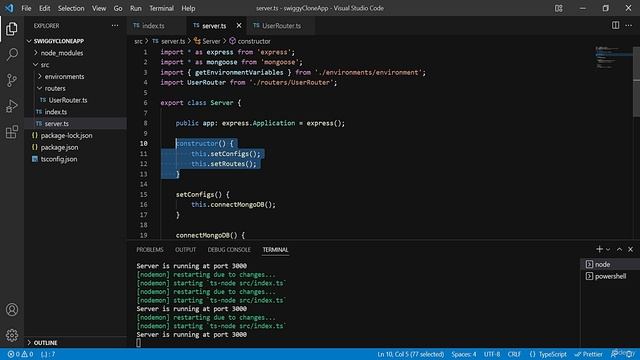This screenshot has height=360, width=640.
Task: Open the Selection menu
Action: click(x=71, y=8)
